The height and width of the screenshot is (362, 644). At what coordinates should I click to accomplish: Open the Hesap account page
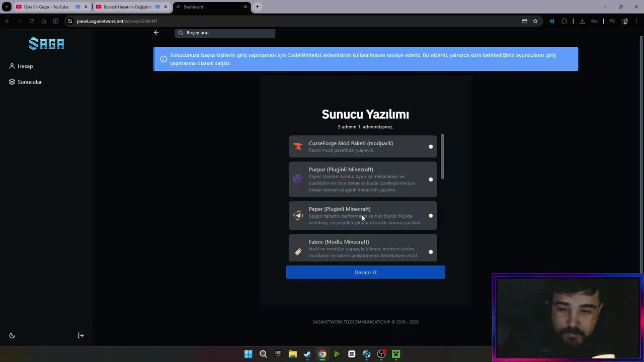click(21, 66)
